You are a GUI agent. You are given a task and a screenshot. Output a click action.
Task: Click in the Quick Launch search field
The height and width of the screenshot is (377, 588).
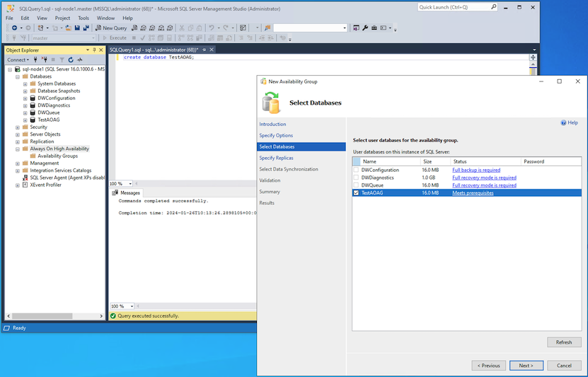(x=454, y=7)
